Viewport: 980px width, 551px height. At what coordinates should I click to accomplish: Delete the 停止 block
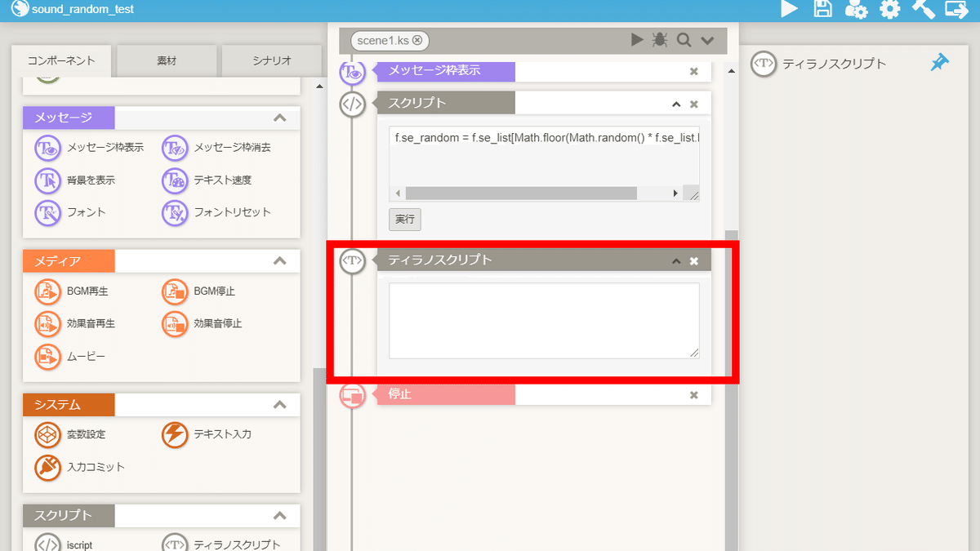(694, 395)
